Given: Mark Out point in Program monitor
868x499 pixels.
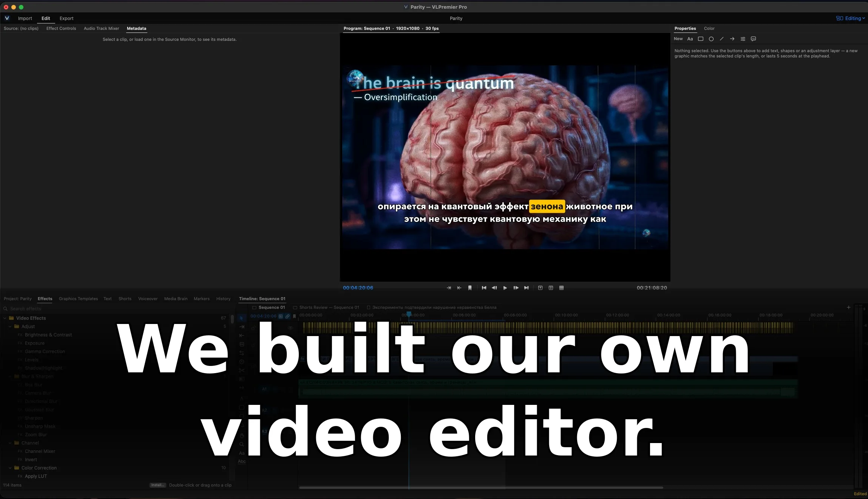Looking at the screenshot, I should pyautogui.click(x=459, y=288).
